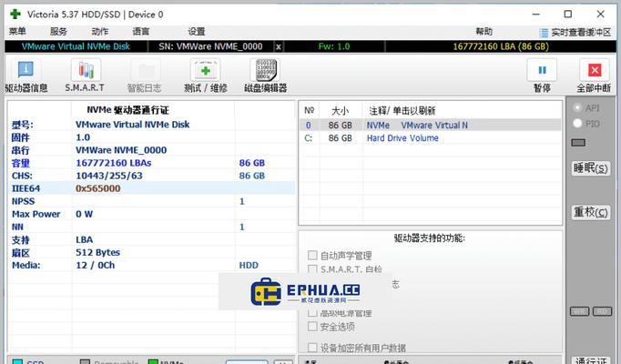This screenshot has width=621, height=364.
Task: Open the S.M.A.R.T toolbar tool
Action: [86, 76]
